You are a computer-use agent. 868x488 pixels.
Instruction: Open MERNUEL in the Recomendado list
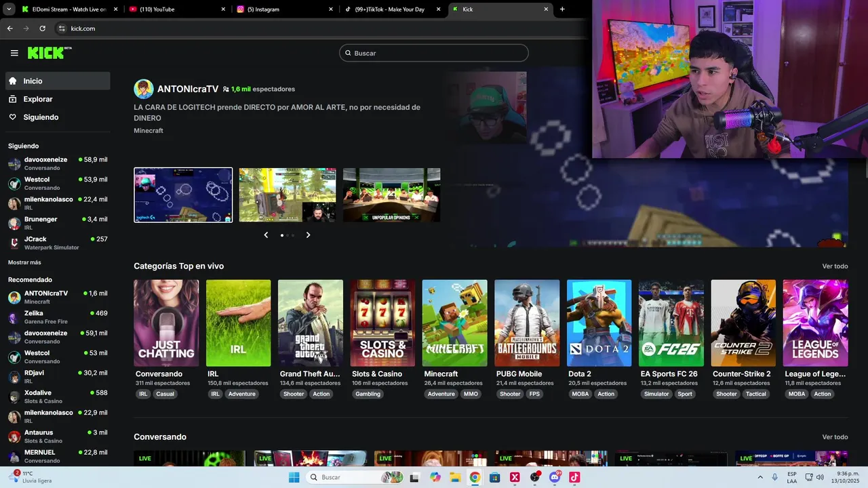[x=58, y=456]
